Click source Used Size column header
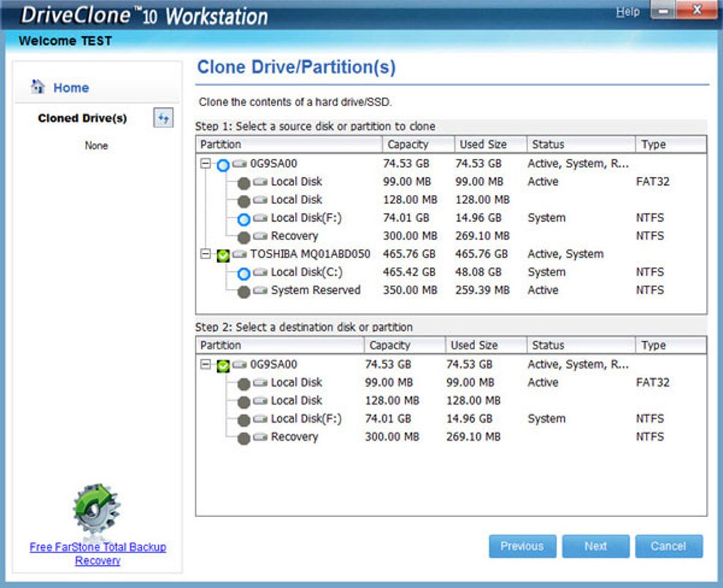 click(x=490, y=145)
